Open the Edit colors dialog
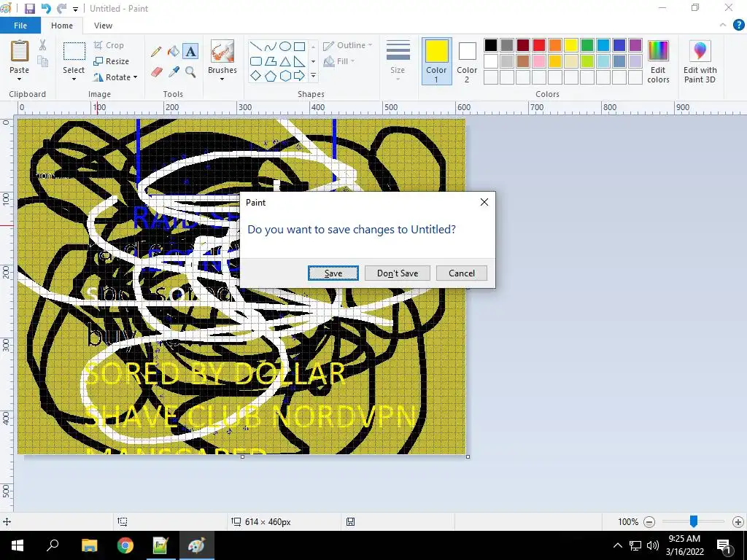Screen dimensions: 747x560 tap(659, 62)
